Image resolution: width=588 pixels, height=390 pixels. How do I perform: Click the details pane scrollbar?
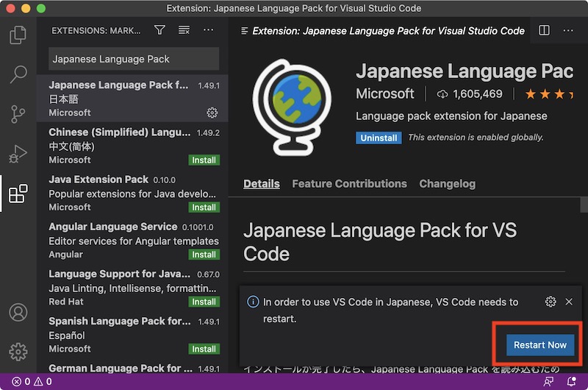click(x=584, y=205)
